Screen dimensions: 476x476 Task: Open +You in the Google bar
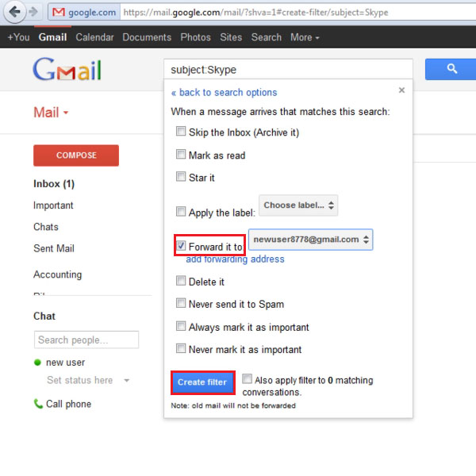[18, 37]
